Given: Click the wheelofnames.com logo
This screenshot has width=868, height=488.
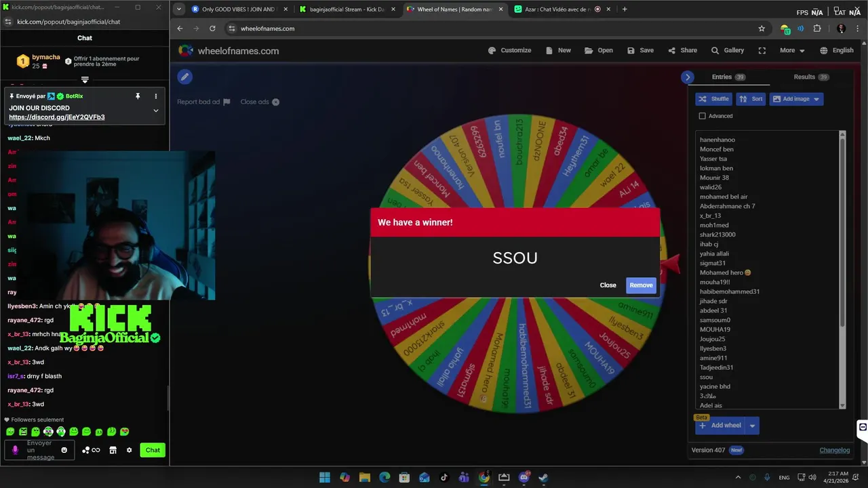Looking at the screenshot, I should tap(229, 51).
